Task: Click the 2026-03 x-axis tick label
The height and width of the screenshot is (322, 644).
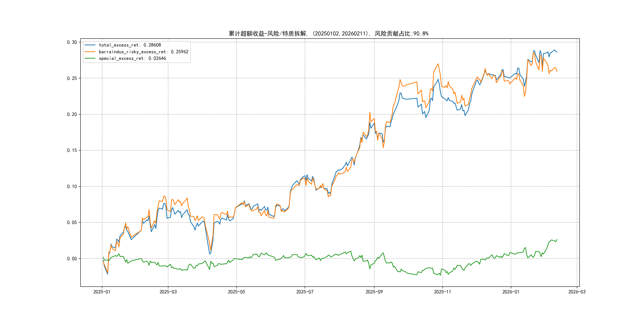Action: tap(577, 292)
